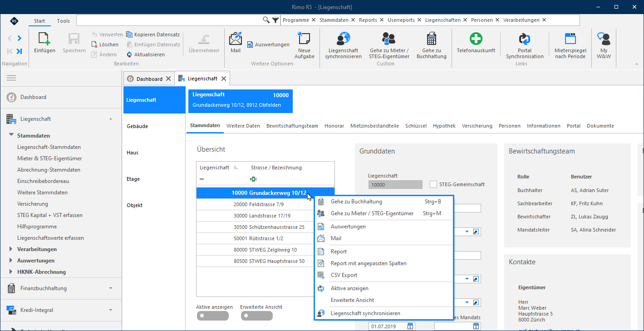
Task: Open Neue Aufgabe from the ribbon
Action: tap(304, 39)
